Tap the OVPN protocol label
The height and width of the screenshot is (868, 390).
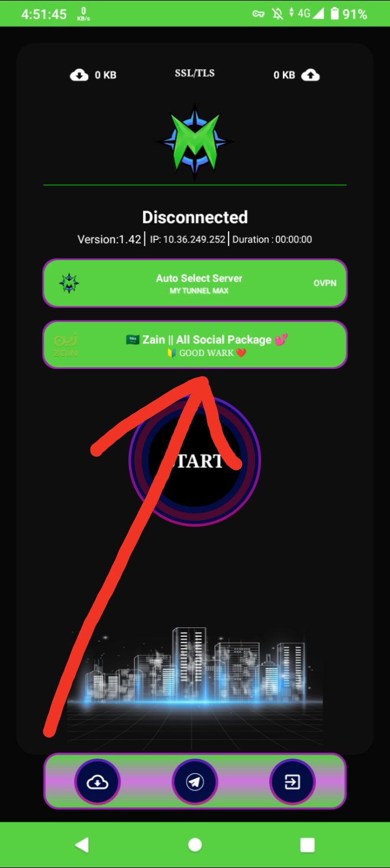(325, 283)
